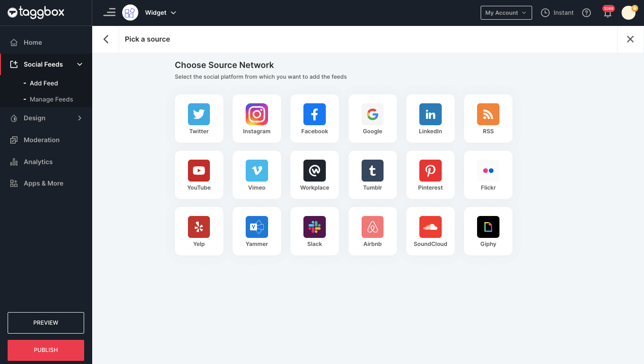Expand the Design sidebar submenu
Screen dimensions: 644x364
80,118
